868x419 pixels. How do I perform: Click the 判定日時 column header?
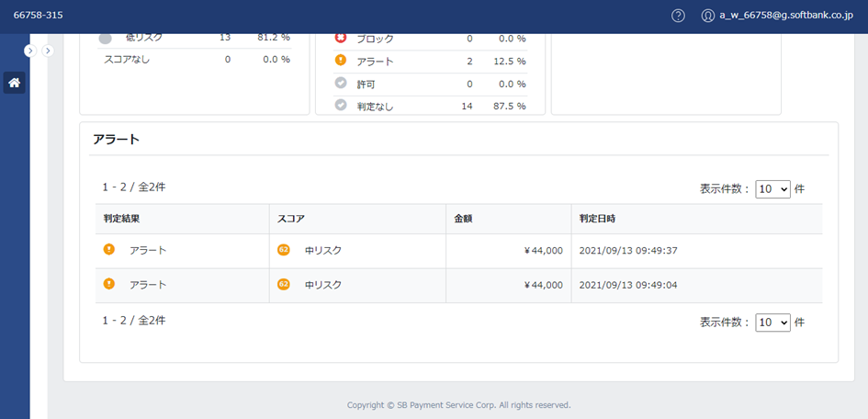[x=597, y=219]
